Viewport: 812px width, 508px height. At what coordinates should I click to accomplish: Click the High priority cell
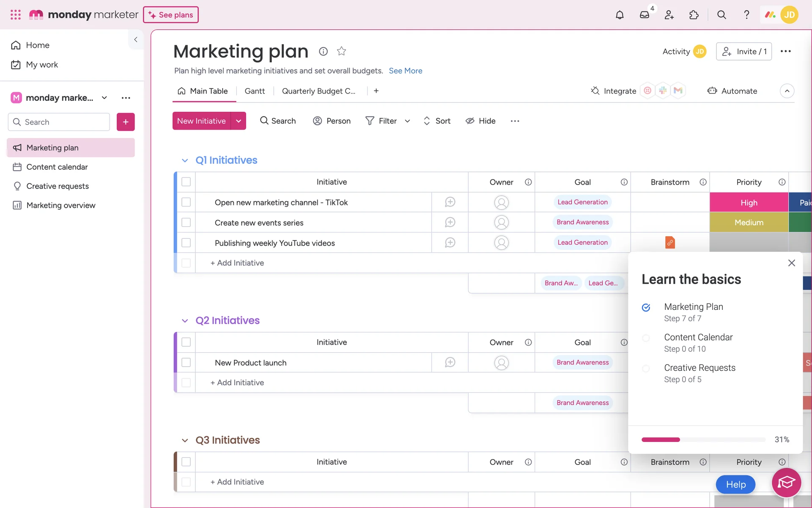pyautogui.click(x=749, y=203)
